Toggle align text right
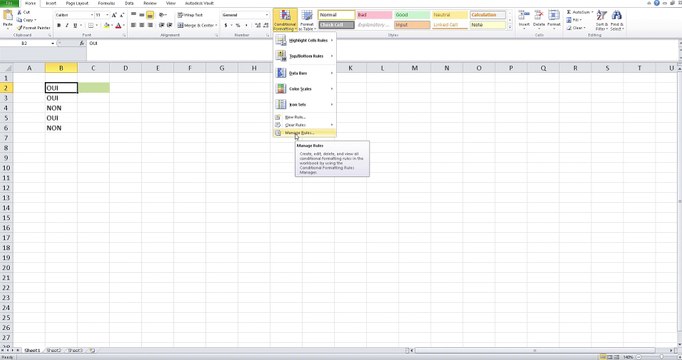This screenshot has height=360, width=682. pyautogui.click(x=150, y=25)
